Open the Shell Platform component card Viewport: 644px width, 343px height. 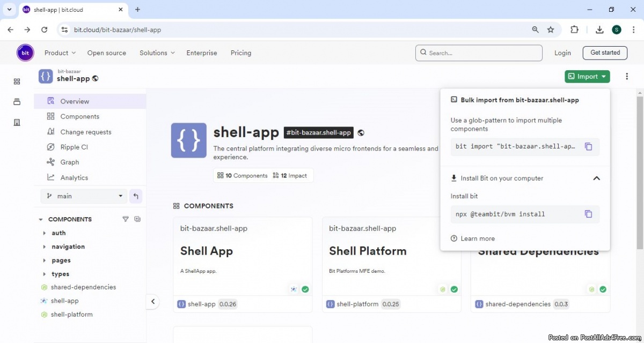pos(392,265)
